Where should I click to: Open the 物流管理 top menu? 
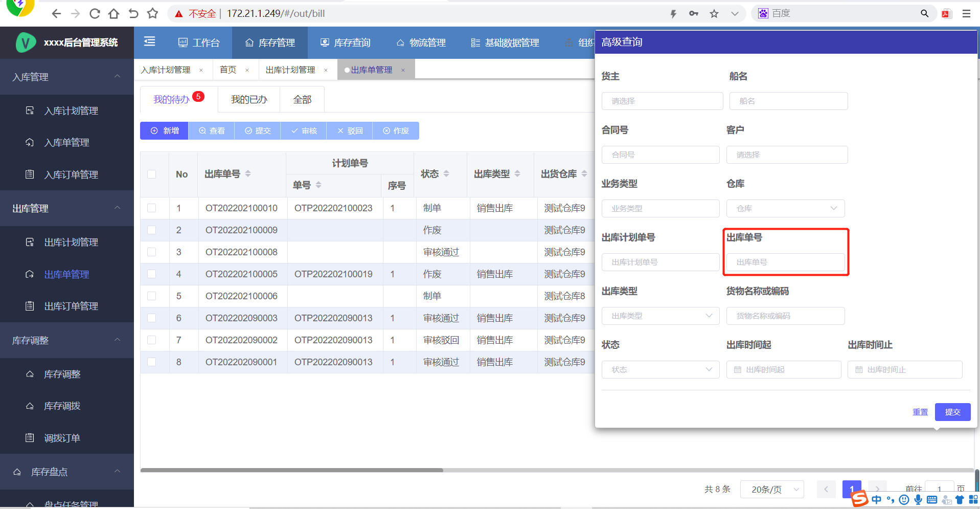[421, 43]
